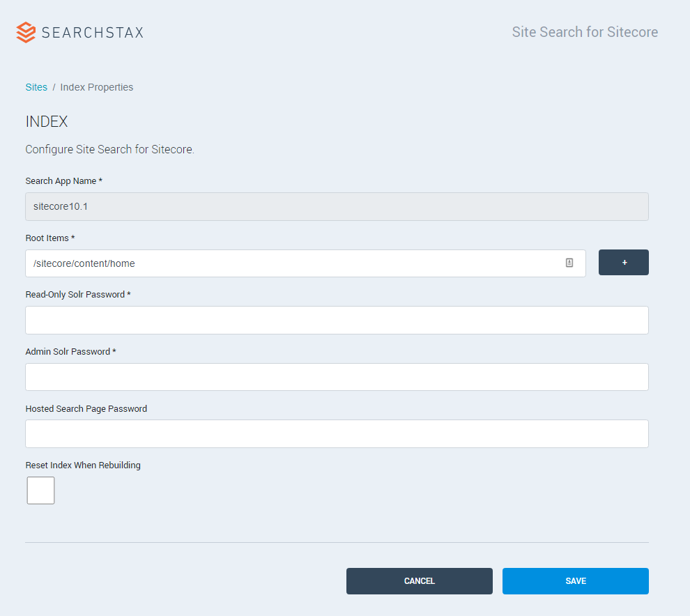Click the Read-Only Solr Password label
Viewport: 690px width, 616px height.
tap(78, 294)
